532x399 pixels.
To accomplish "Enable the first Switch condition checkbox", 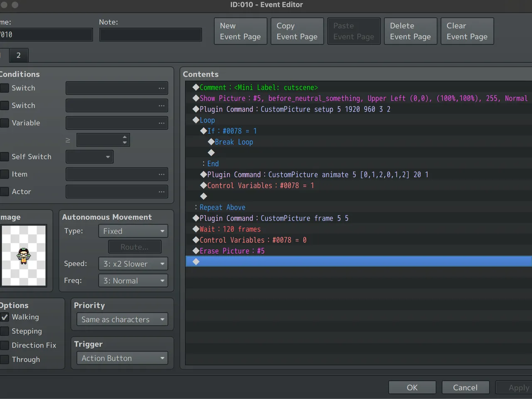I will pyautogui.click(x=5, y=88).
